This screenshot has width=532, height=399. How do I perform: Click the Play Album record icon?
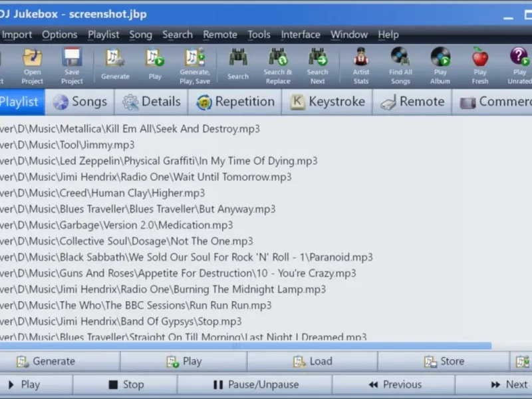coord(440,66)
